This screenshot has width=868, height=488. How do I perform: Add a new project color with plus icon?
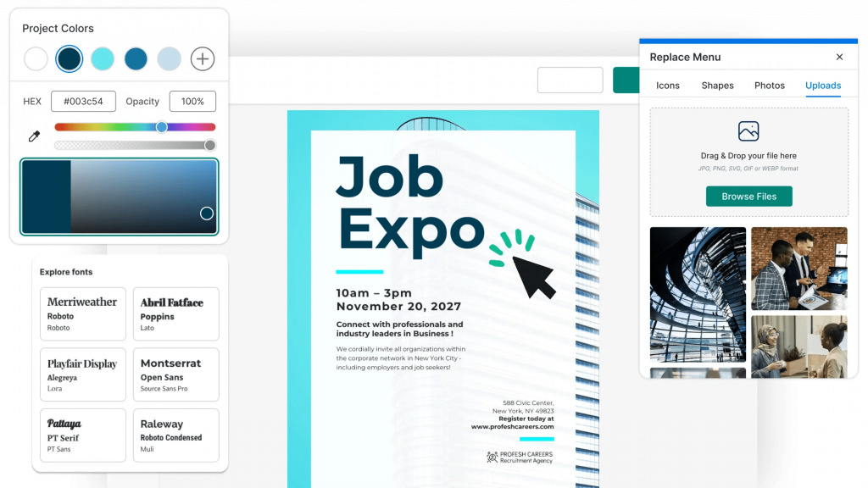coord(202,58)
